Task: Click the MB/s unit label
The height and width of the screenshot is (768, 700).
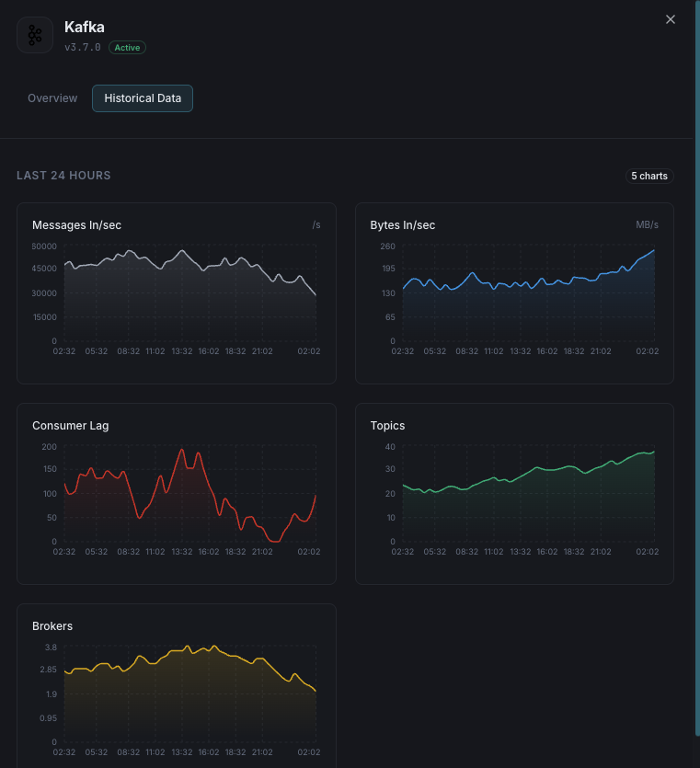Action: 649,224
